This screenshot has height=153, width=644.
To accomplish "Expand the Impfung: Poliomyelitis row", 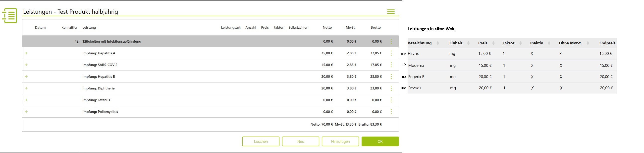I will (26, 112).
